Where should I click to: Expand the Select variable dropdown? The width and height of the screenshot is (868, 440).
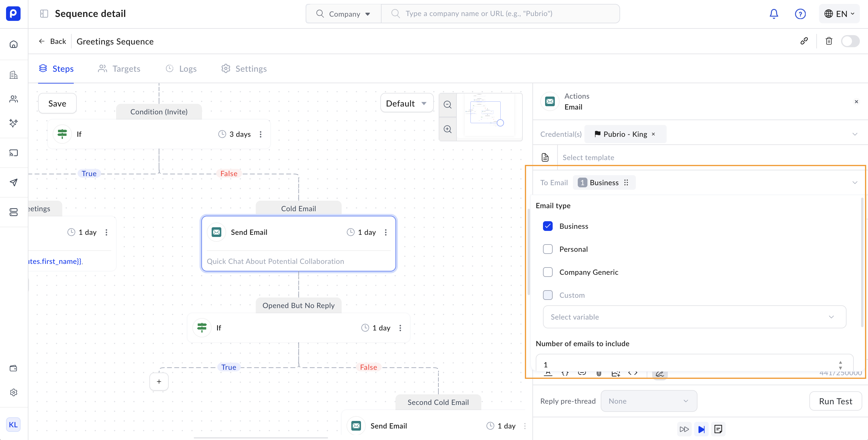pyautogui.click(x=694, y=317)
